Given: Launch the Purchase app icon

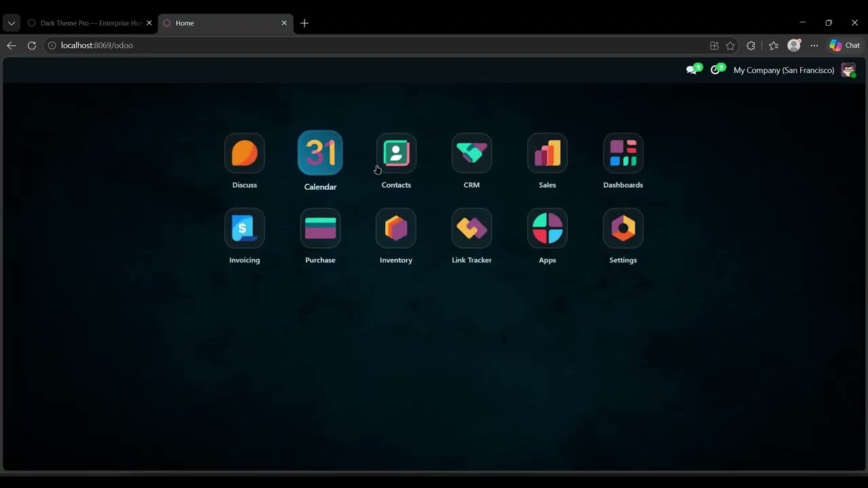Looking at the screenshot, I should (320, 228).
